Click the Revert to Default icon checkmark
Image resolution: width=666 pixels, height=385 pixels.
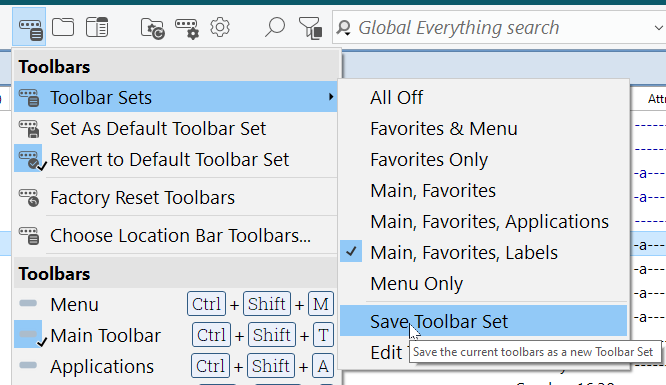31,159
